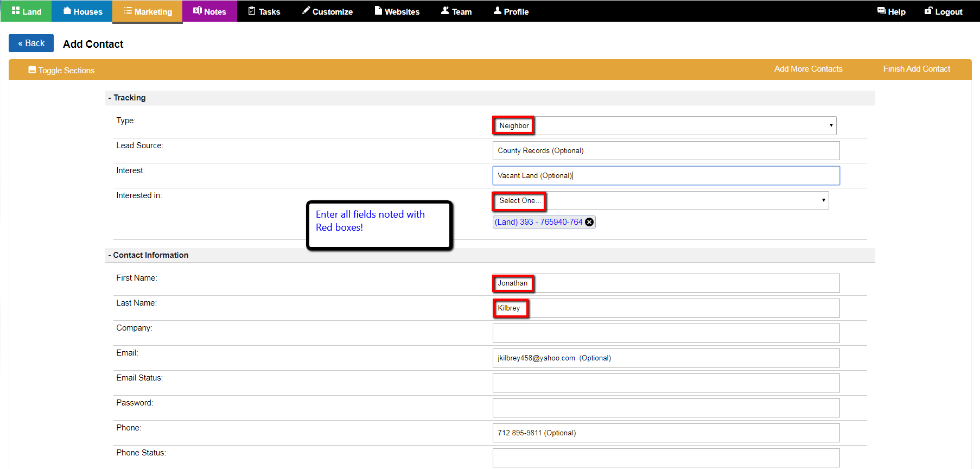
Task: Click the Interest input field
Action: 666,175
